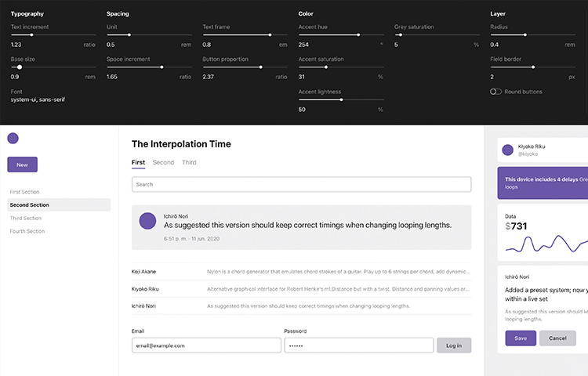
Task: Switch to the First tab
Action: (x=138, y=162)
